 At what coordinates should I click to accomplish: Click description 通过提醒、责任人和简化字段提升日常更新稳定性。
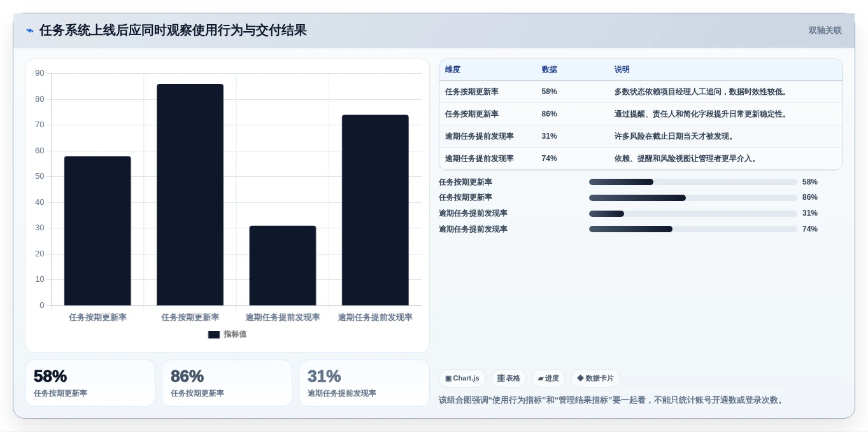click(x=702, y=114)
